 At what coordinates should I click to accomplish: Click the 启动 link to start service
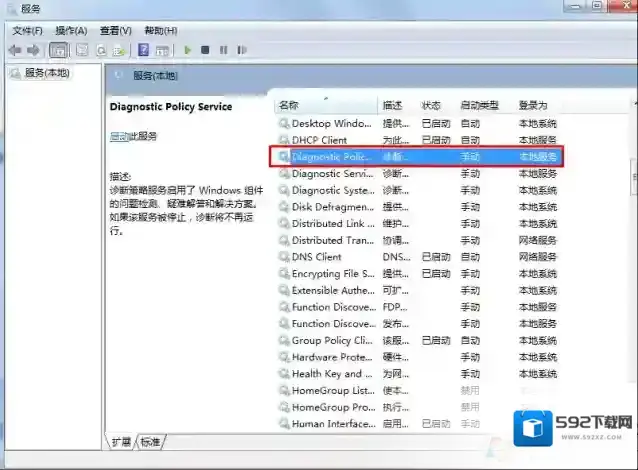[x=118, y=136]
